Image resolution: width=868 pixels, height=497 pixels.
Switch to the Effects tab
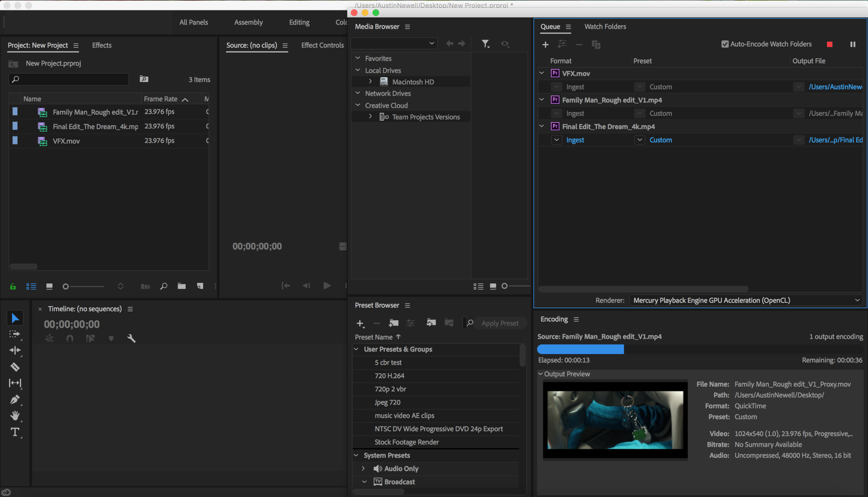(102, 45)
